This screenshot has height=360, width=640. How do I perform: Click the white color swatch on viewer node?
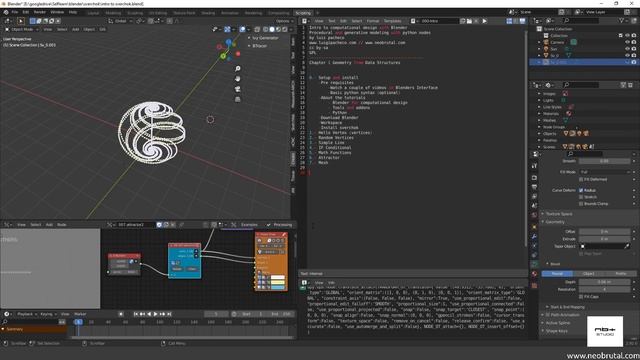click(x=278, y=278)
